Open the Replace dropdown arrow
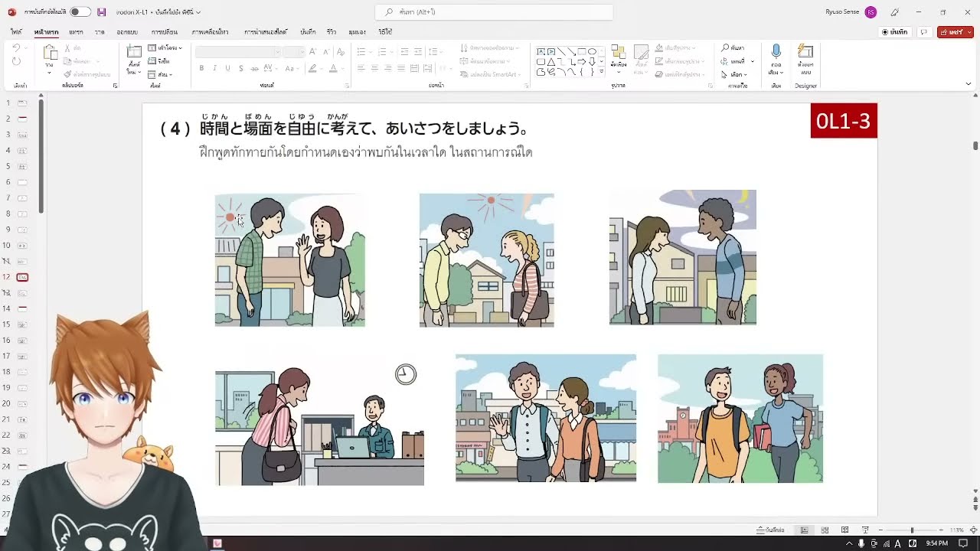 [x=753, y=61]
